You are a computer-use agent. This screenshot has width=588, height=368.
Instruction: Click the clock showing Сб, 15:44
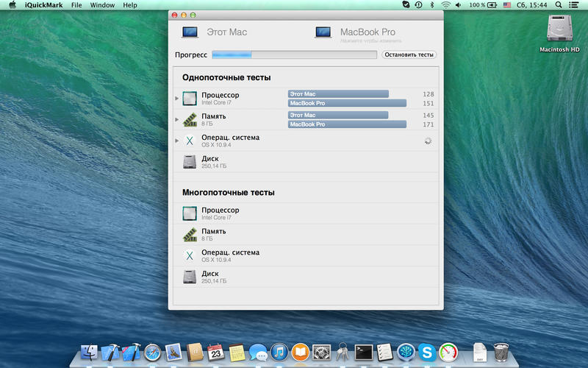coord(531,5)
